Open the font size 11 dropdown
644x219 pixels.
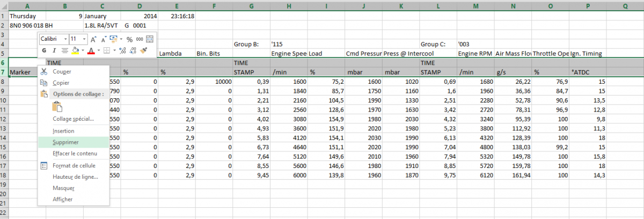(x=84, y=39)
